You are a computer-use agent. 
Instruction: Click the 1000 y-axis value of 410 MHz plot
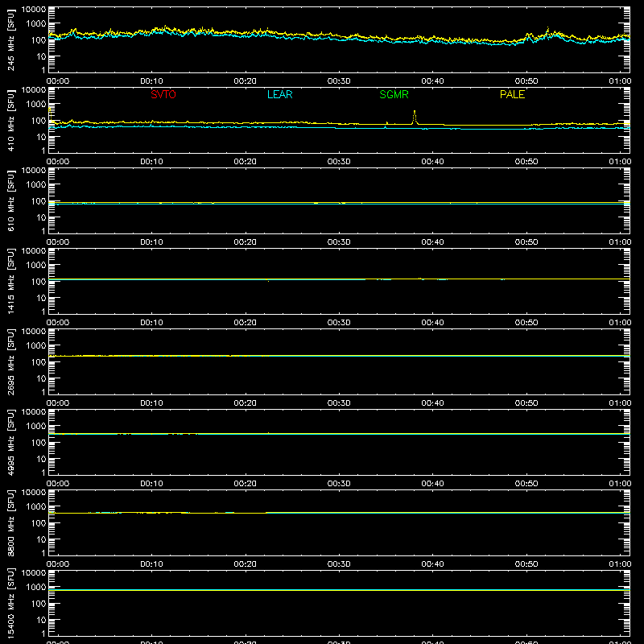(x=36, y=105)
